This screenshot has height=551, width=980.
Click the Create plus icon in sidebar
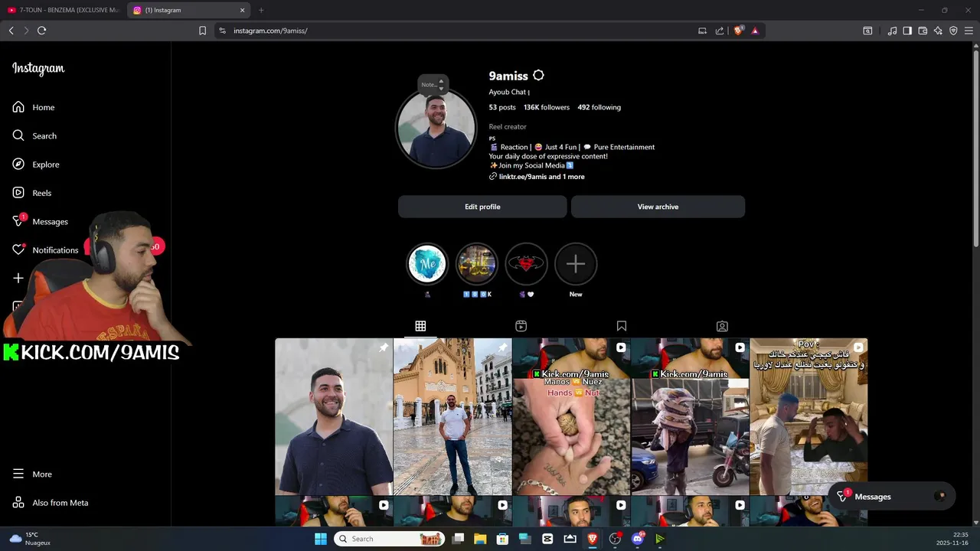point(18,279)
